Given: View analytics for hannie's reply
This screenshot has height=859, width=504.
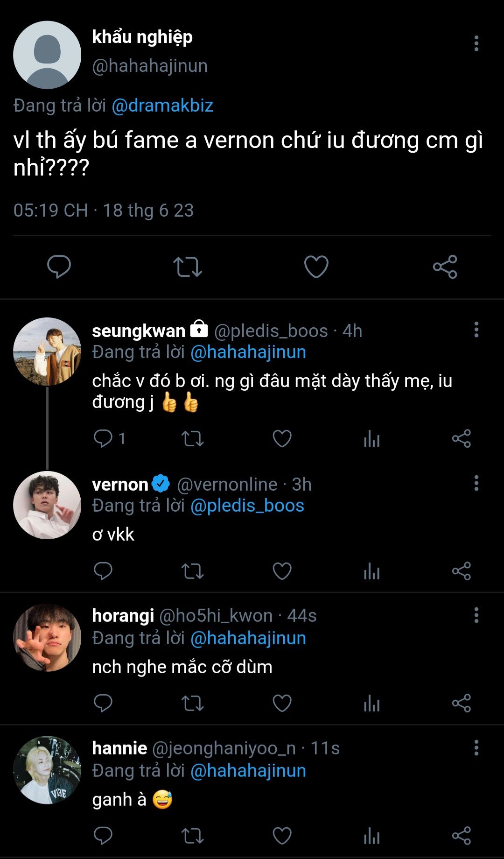Looking at the screenshot, I should tap(371, 836).
